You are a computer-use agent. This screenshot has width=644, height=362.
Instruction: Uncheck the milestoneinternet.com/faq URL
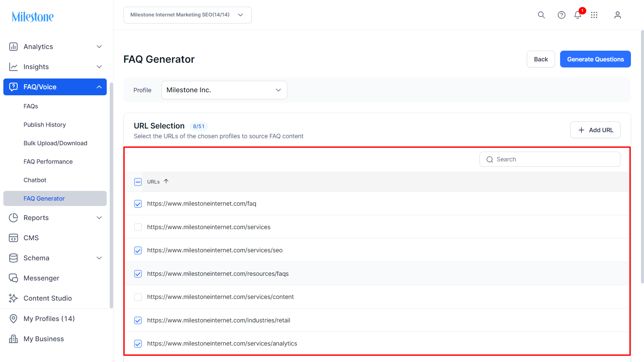point(138,204)
